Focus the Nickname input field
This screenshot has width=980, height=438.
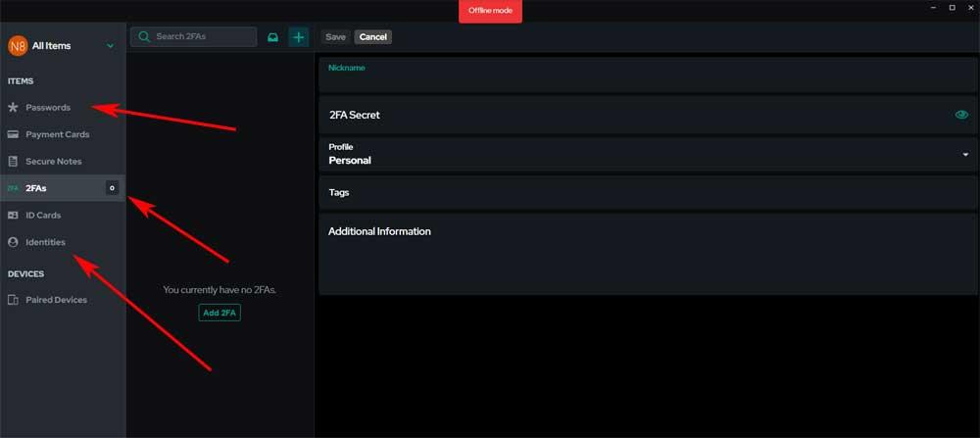[x=648, y=75]
